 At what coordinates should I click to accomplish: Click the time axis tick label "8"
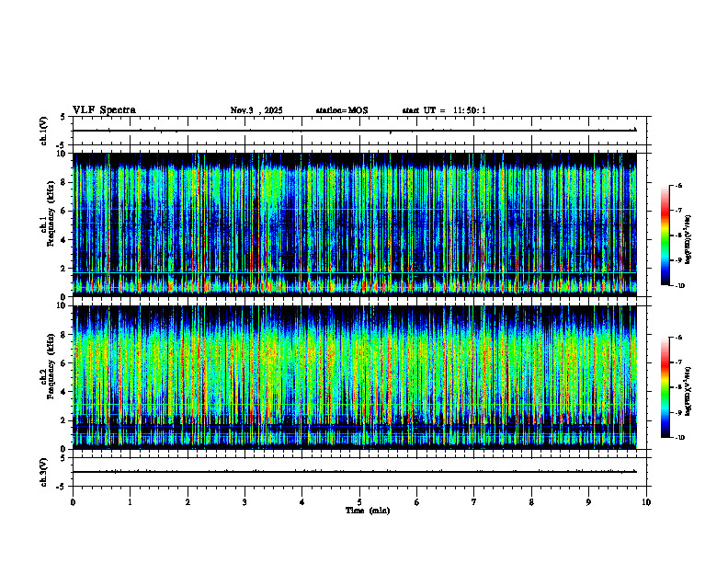531,502
